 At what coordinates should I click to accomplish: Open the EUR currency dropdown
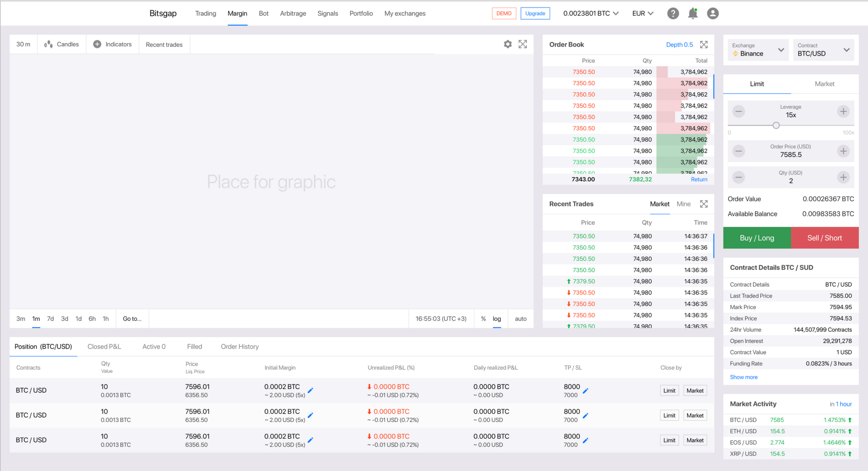point(643,13)
